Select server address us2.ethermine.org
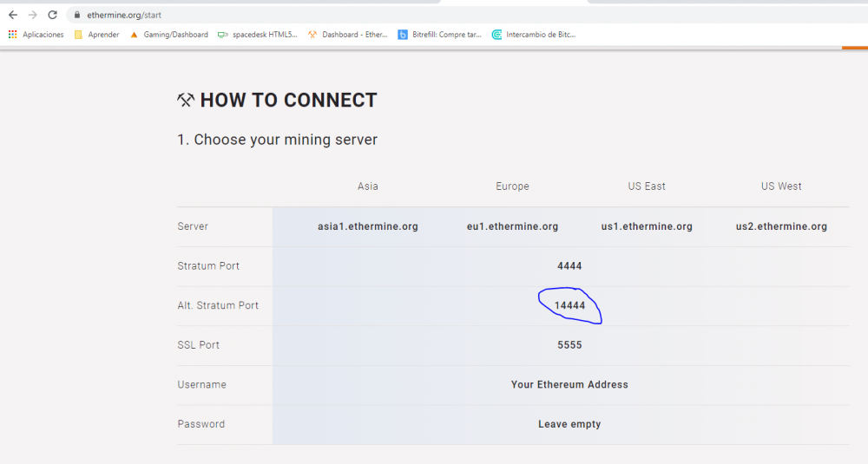The width and height of the screenshot is (868, 464). coord(781,226)
